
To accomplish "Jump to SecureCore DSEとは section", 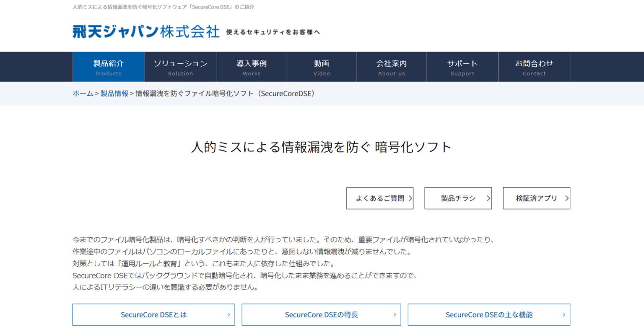I will click(x=154, y=315).
